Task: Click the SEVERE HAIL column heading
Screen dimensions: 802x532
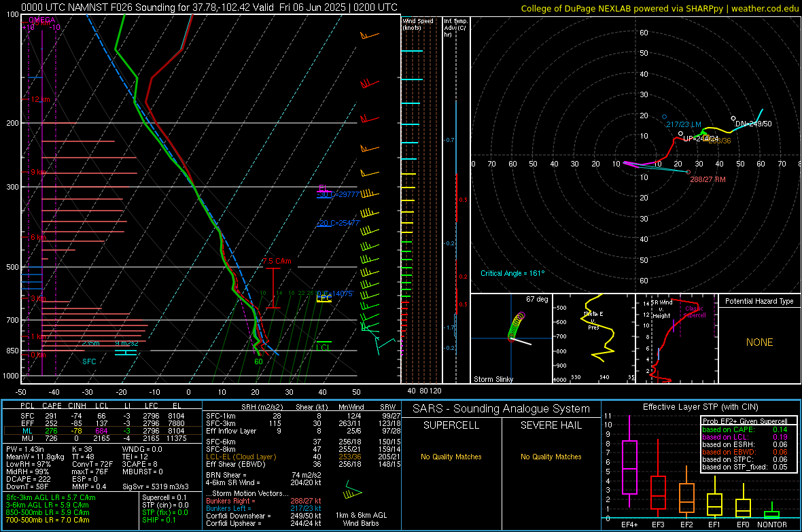Action: 551,425
